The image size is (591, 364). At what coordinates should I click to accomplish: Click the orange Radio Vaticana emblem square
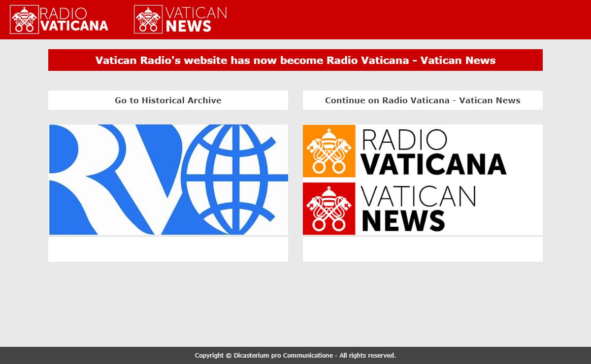329,151
